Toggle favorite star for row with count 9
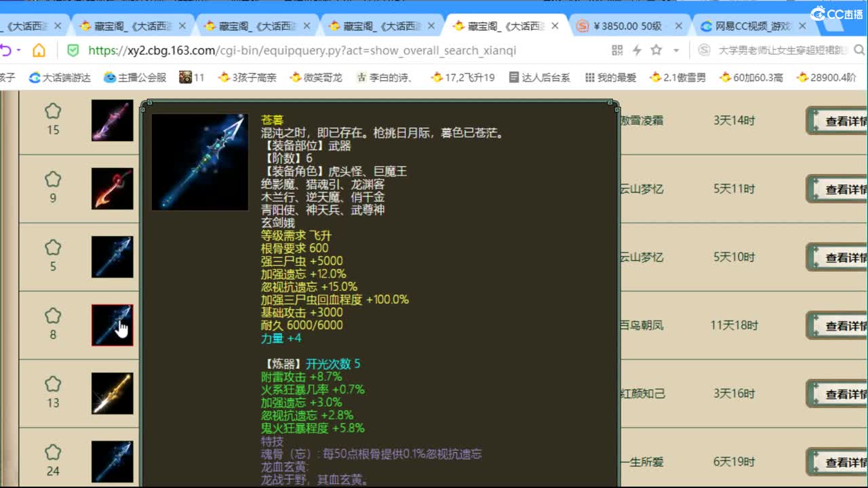Viewport: 868px width, 488px height. [x=53, y=180]
